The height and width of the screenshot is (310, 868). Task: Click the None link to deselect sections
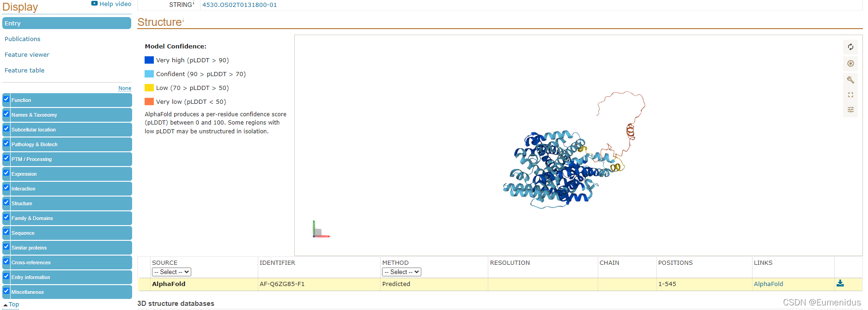coord(125,88)
